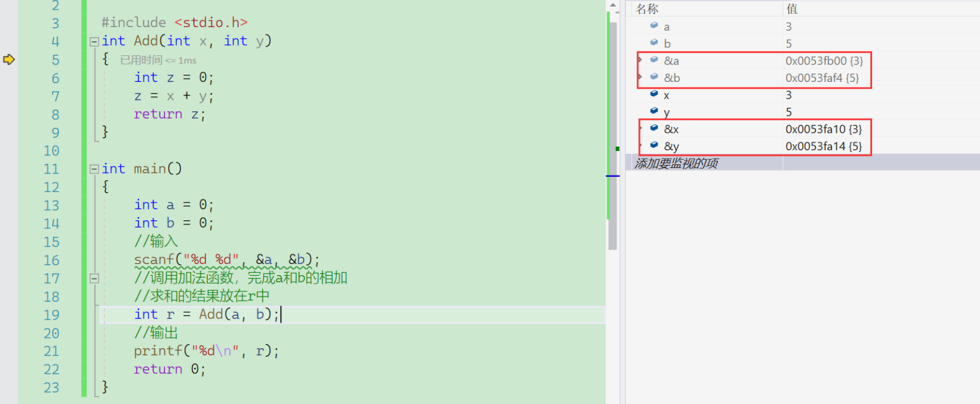Expand the &y watch entry
This screenshot has width=980, height=404.
tap(641, 145)
